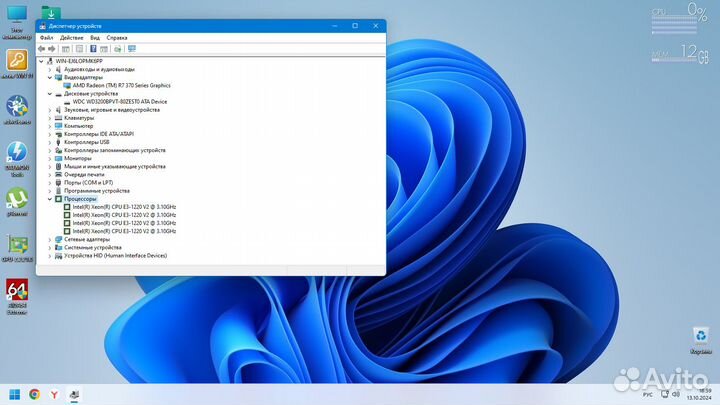
Task: Collapse the WIN-EJ6LOPMK6PP root node
Action: tap(41, 61)
